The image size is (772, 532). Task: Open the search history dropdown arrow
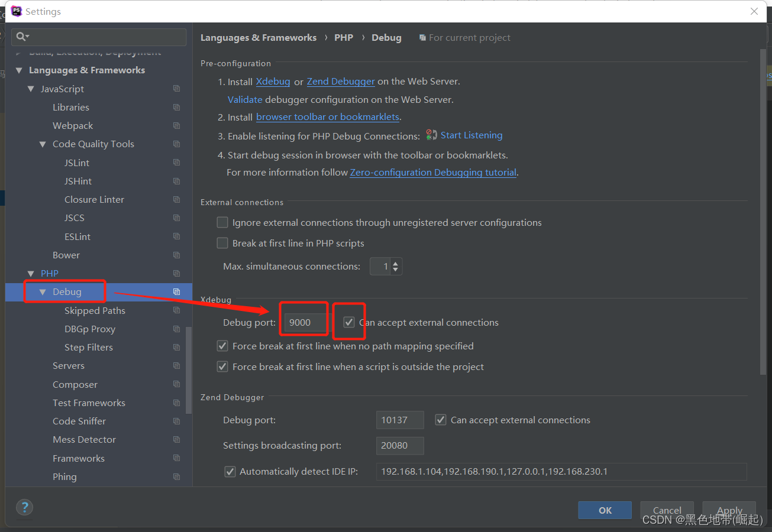(27, 37)
